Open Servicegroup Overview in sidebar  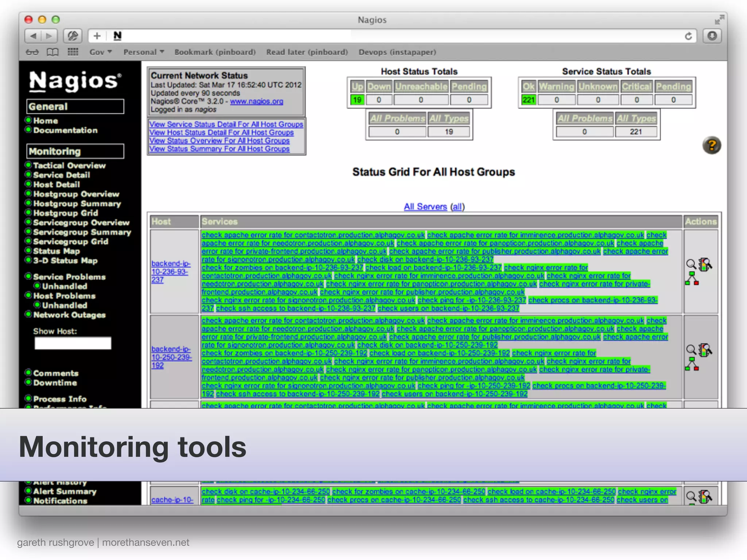point(81,222)
